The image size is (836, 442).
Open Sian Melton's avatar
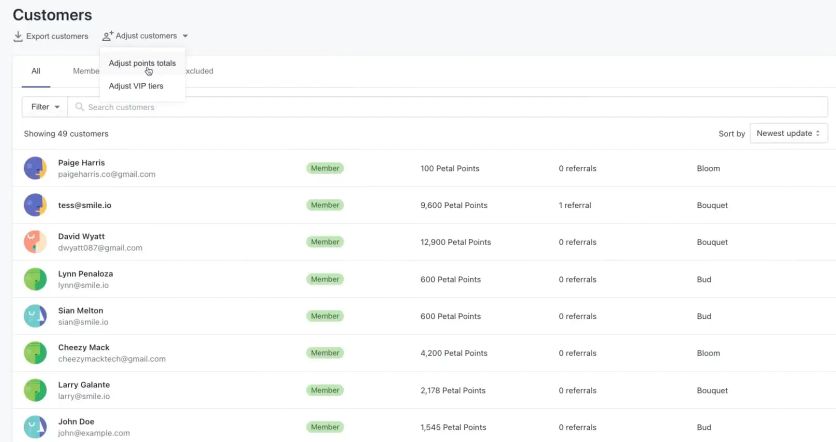(x=35, y=316)
